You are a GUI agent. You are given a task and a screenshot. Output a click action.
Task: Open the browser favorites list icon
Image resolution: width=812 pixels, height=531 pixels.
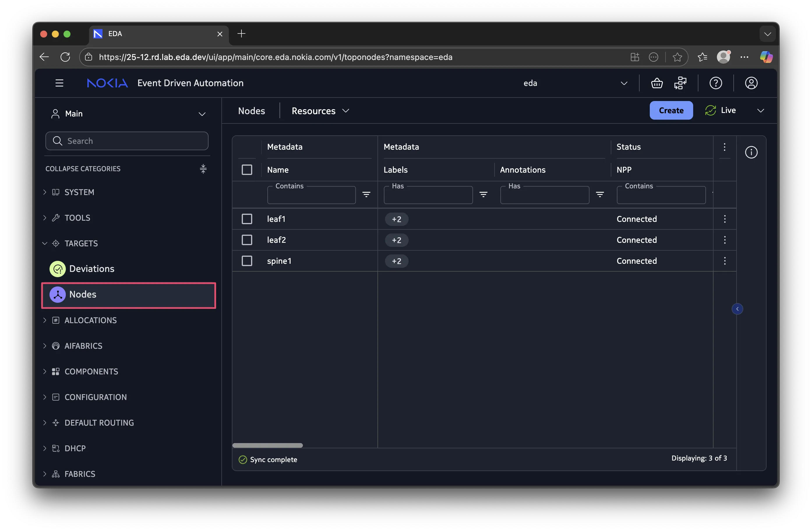point(702,57)
